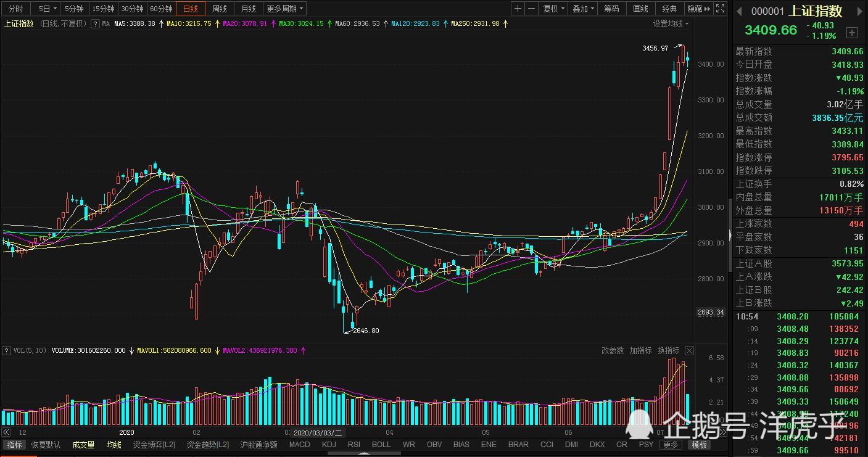Select DKX indicator
Screen dimensions: 868x457
(597, 445)
